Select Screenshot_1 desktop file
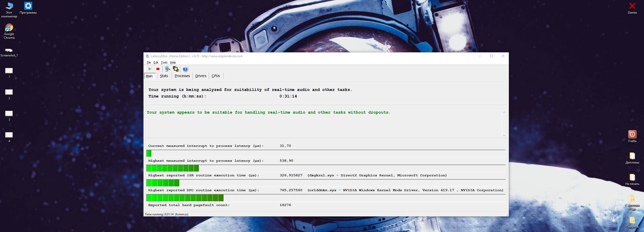The image size is (644, 232). 9,52
